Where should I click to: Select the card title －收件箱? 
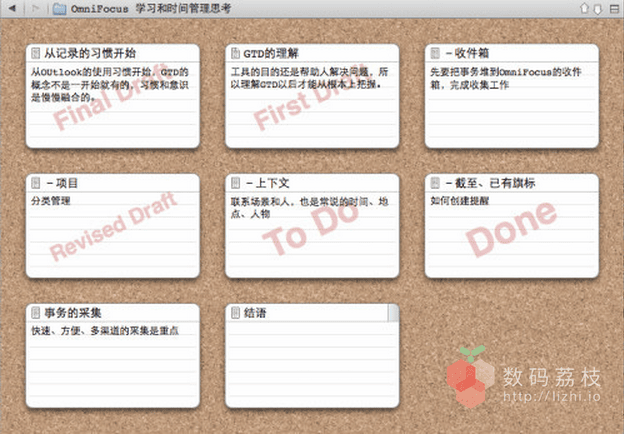pos(467,53)
